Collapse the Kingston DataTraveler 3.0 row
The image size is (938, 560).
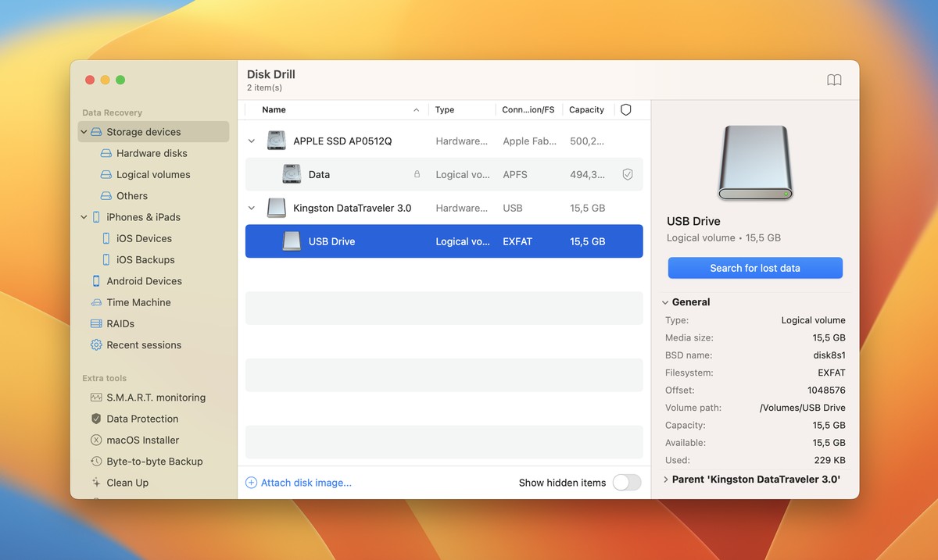[252, 208]
